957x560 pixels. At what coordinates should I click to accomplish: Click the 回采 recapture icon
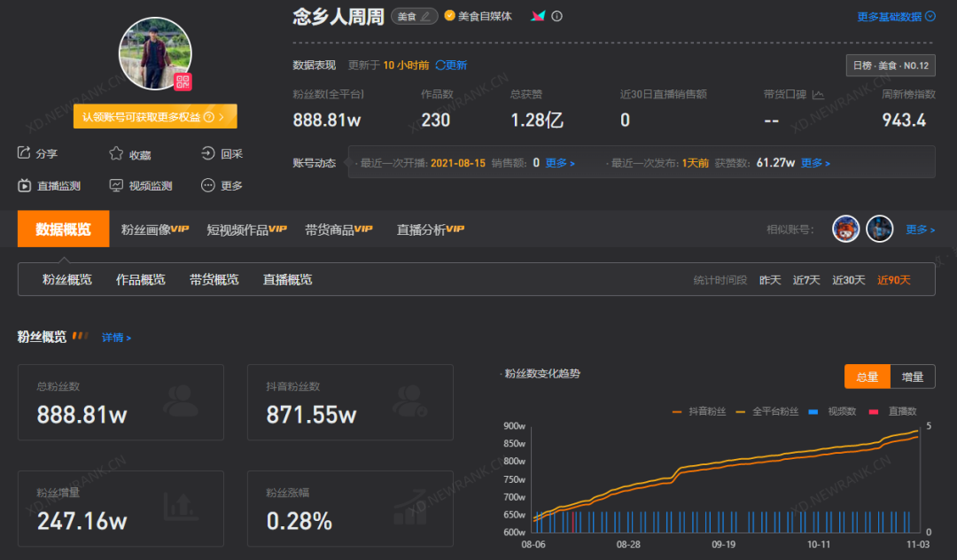click(x=206, y=153)
